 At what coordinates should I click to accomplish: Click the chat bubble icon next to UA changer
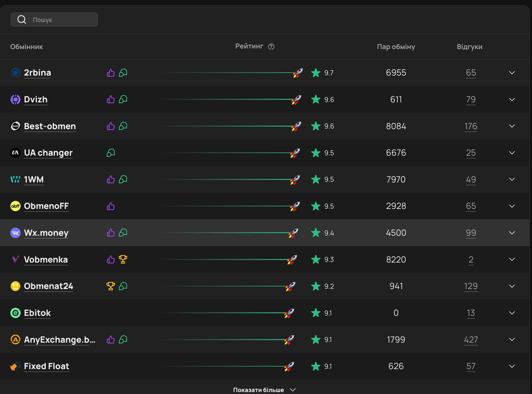[x=111, y=153]
